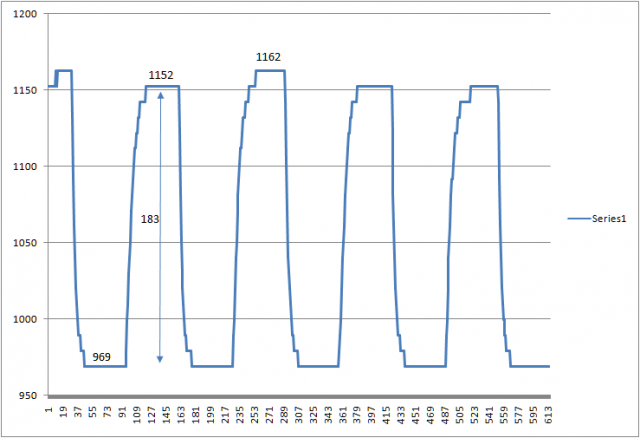Click the 950 y-axis label
Image resolution: width=640 pixels, height=438 pixels.
(x=29, y=396)
